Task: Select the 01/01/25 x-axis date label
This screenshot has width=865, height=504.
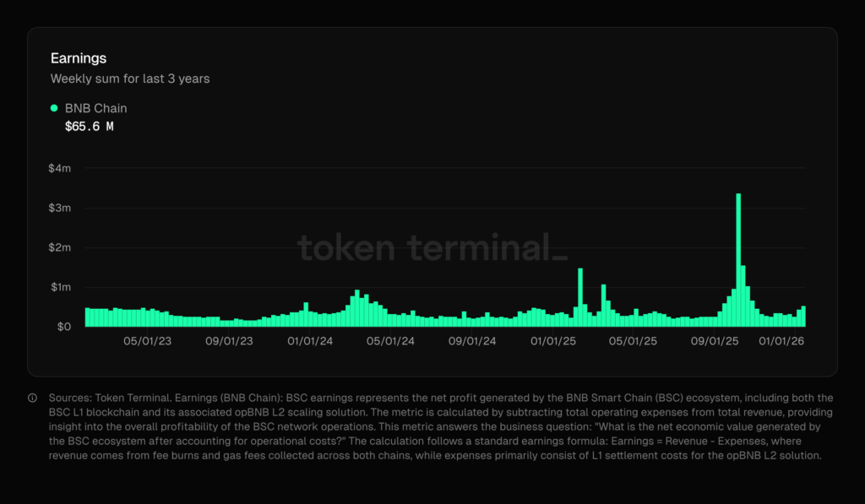Action: (553, 341)
